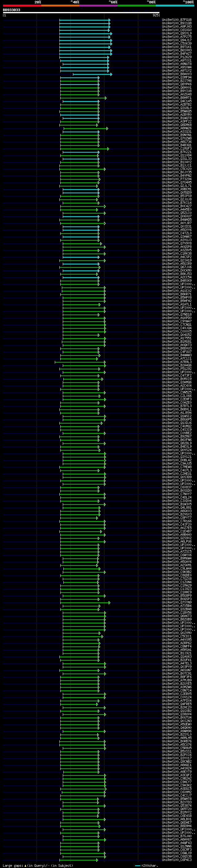Open hit UniRef100_C5XK39
The height and width of the screenshot is (868, 197).
(x=176, y=43)
